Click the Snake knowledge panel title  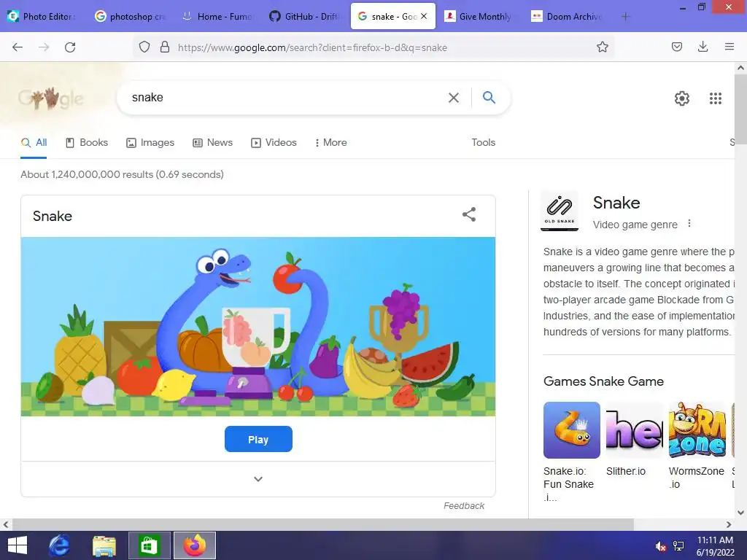pyautogui.click(x=616, y=203)
